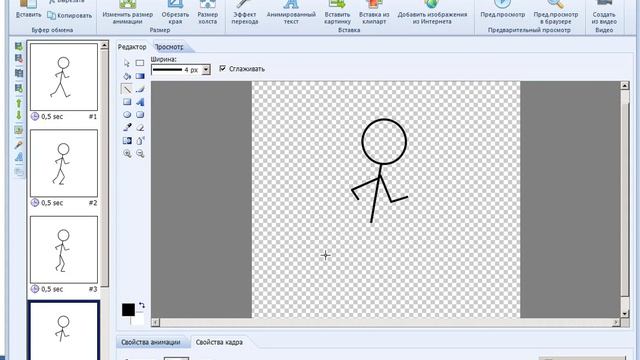Launch Пред.просмотр preview
640x360 pixels.
coord(502,10)
